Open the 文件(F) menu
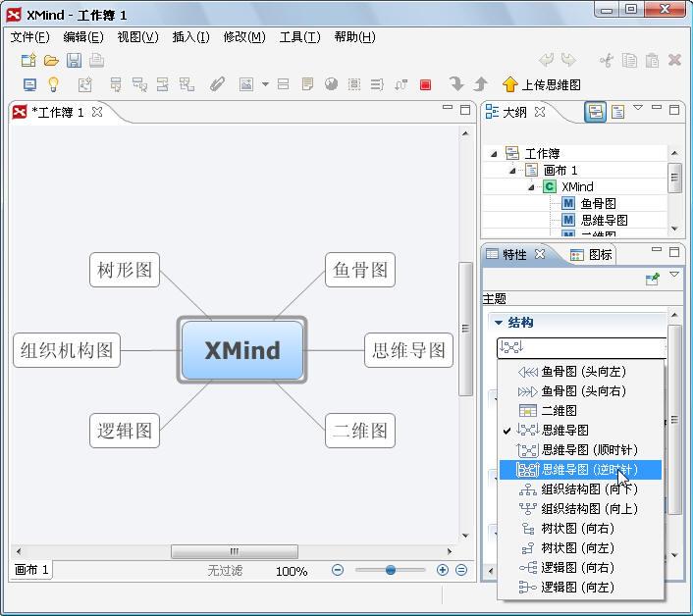 [30, 37]
